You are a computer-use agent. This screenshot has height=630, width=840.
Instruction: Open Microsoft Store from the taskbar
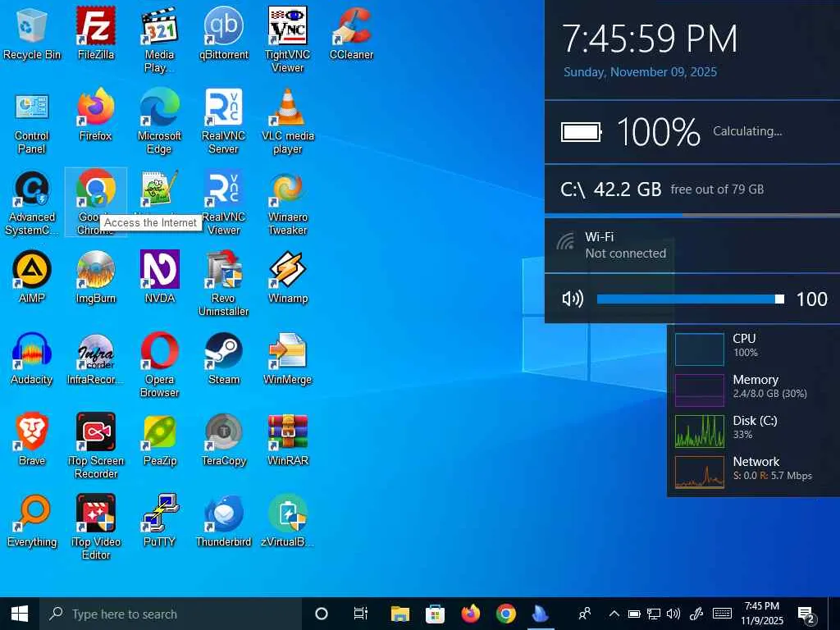435,614
